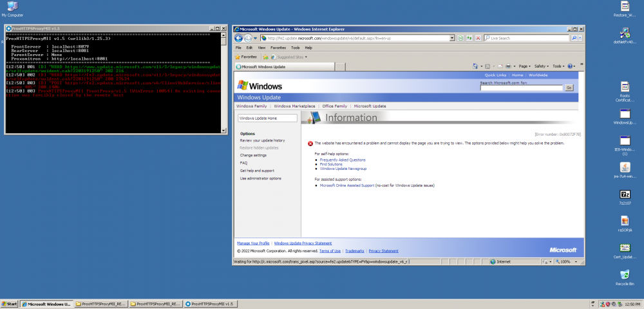Select the 7z2107 installer desktop icon

pos(624,194)
